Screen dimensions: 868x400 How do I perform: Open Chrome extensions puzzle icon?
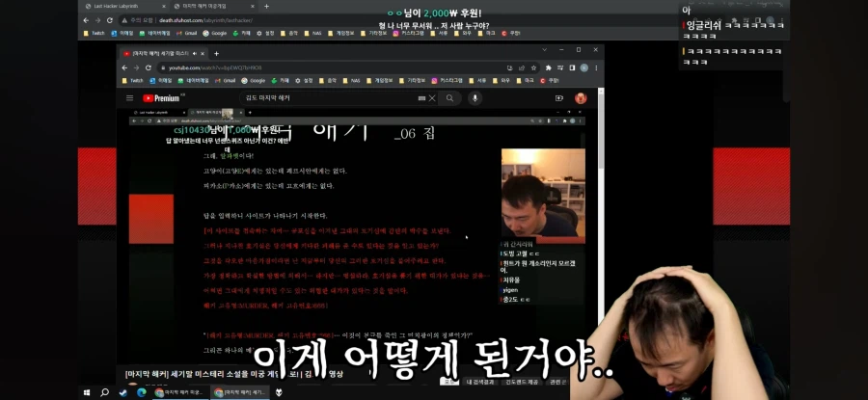pos(548,67)
